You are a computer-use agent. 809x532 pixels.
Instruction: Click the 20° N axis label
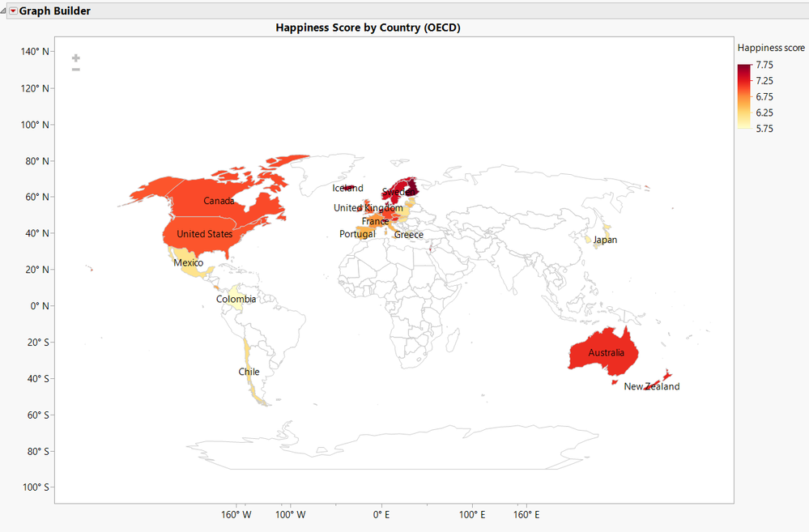[x=37, y=270]
